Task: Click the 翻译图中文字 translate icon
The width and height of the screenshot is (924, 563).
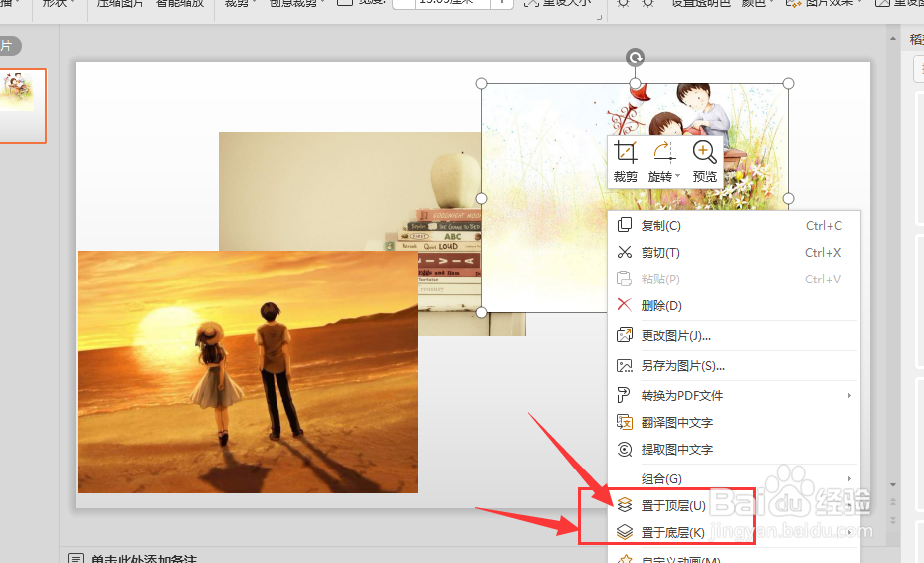Action: (x=624, y=422)
